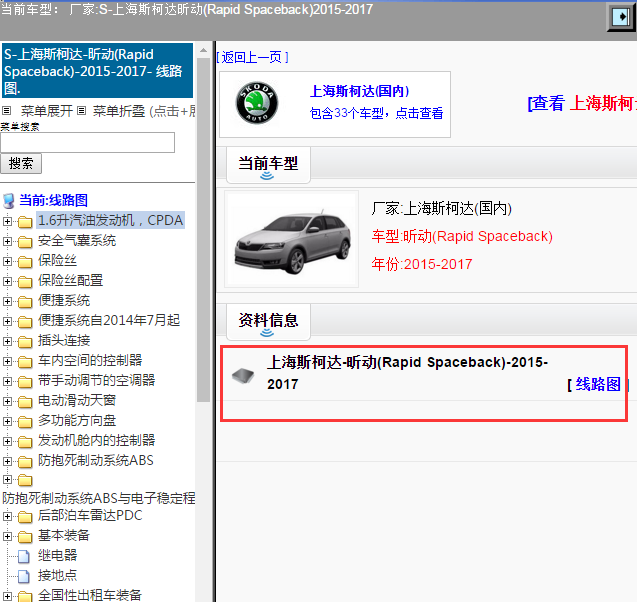
Task: Expand the 全国性出租车装备 tree node
Action: [x=7, y=596]
